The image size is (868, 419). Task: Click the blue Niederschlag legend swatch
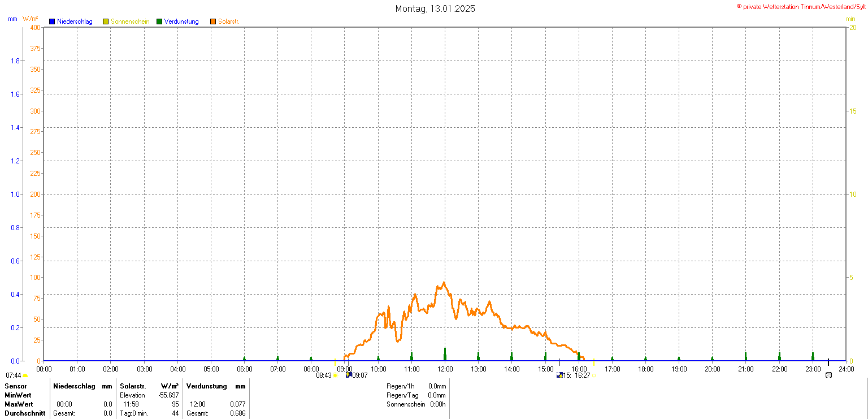[x=52, y=21]
